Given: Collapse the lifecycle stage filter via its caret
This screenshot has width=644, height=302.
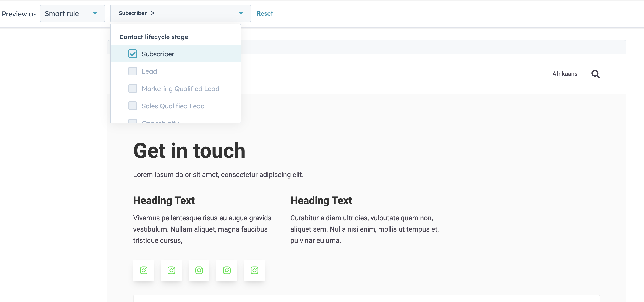Looking at the screenshot, I should tap(241, 13).
